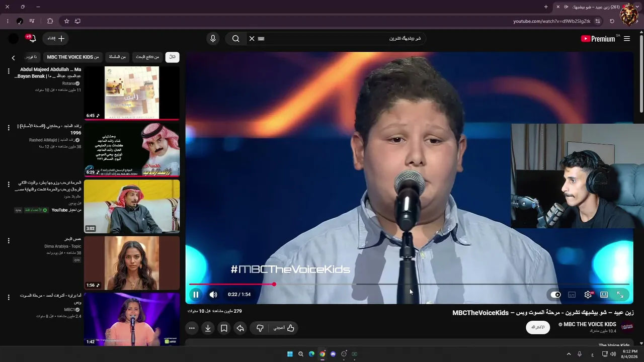Toggle subtitles in the video player
Screen dimensions: 644x362
[572, 295]
